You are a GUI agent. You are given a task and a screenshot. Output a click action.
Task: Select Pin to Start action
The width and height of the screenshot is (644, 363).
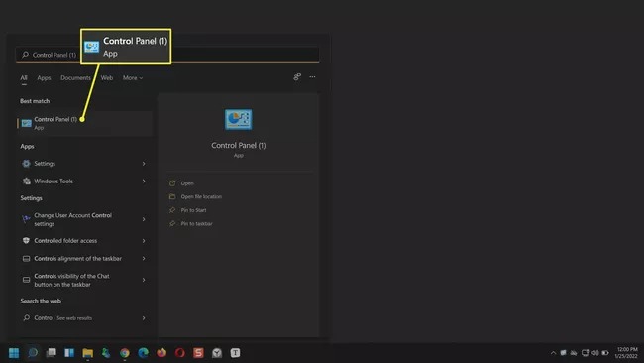tap(193, 210)
